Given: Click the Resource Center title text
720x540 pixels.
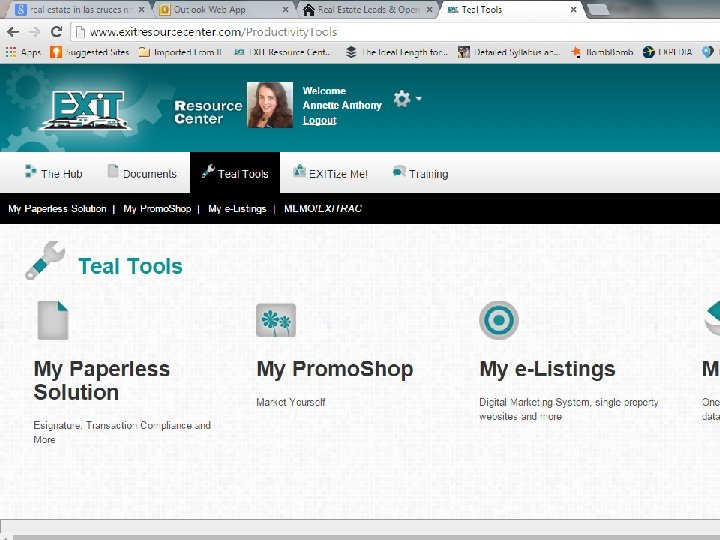Looking at the screenshot, I should [208, 112].
